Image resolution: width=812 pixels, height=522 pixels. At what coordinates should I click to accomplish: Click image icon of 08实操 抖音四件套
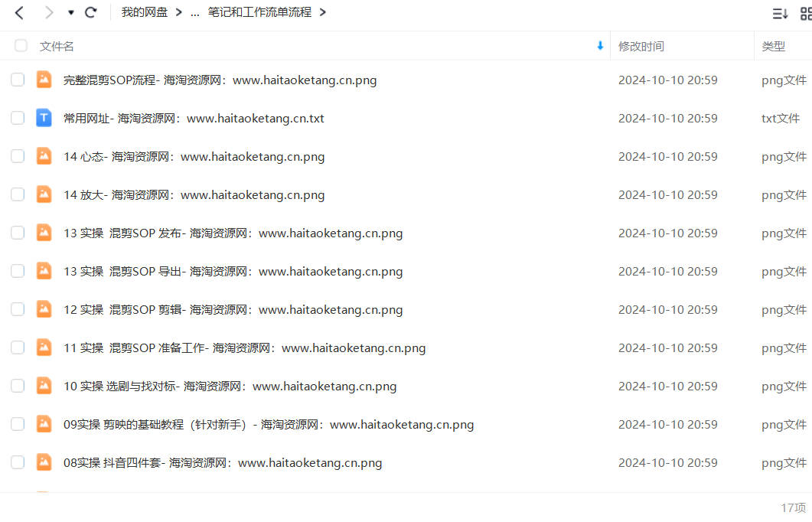click(44, 462)
